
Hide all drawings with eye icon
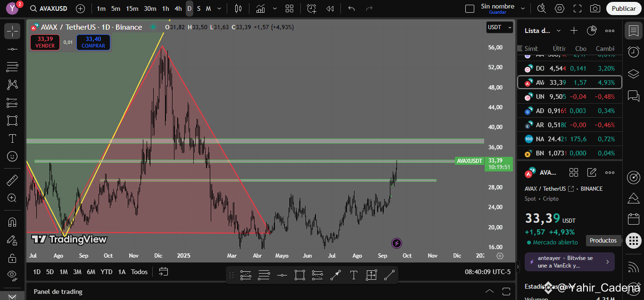pos(12,276)
